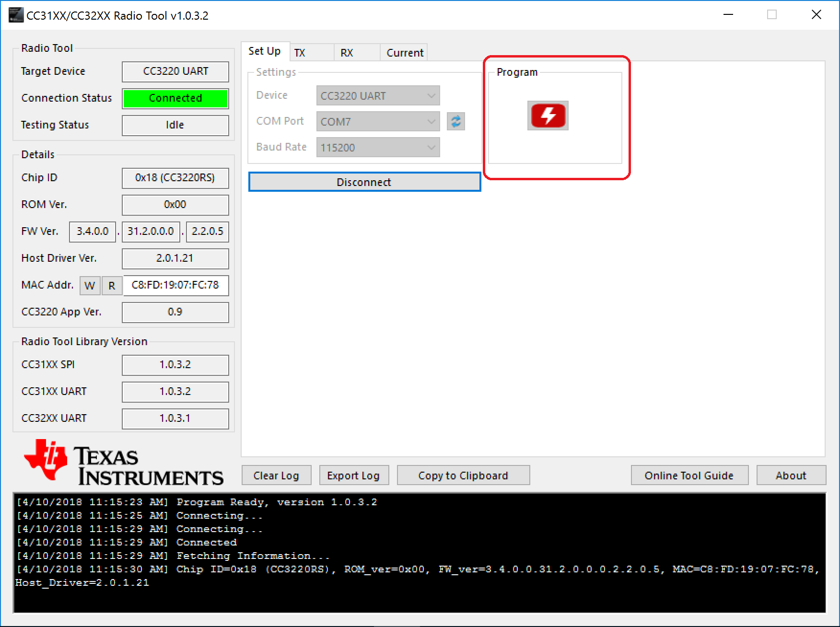
Task: Click the Radio Tool title bar icon
Action: 15,15
